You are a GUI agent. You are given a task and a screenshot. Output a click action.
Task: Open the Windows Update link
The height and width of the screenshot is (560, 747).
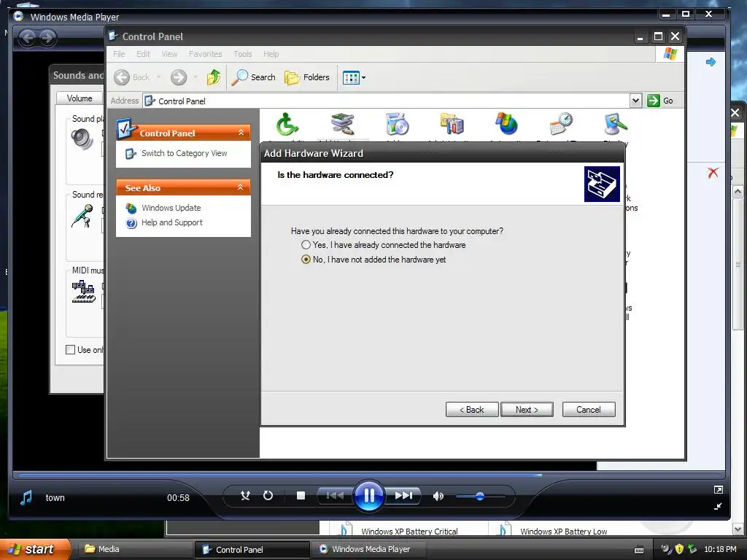tap(171, 208)
